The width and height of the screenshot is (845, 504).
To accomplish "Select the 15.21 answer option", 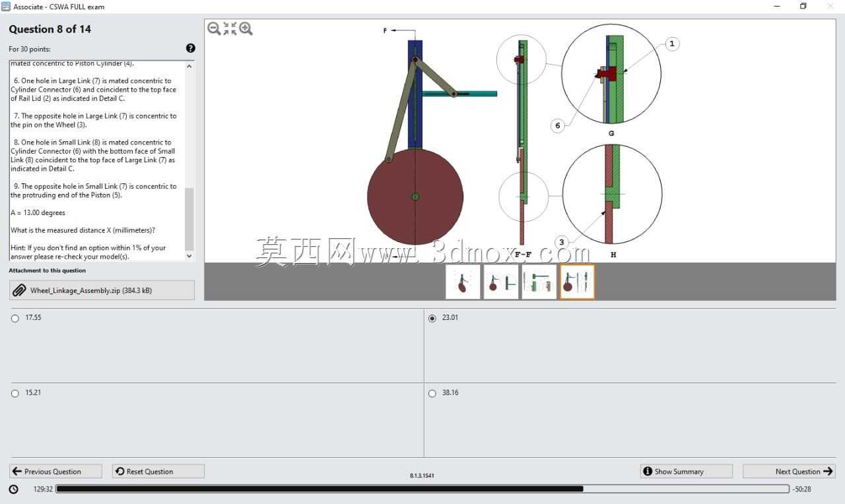I will (x=15, y=393).
